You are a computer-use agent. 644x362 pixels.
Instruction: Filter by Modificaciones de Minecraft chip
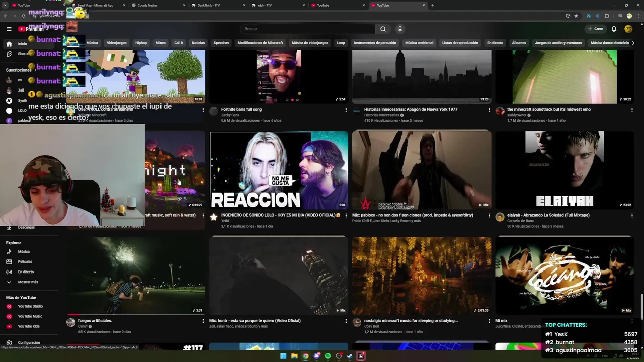[260, 43]
